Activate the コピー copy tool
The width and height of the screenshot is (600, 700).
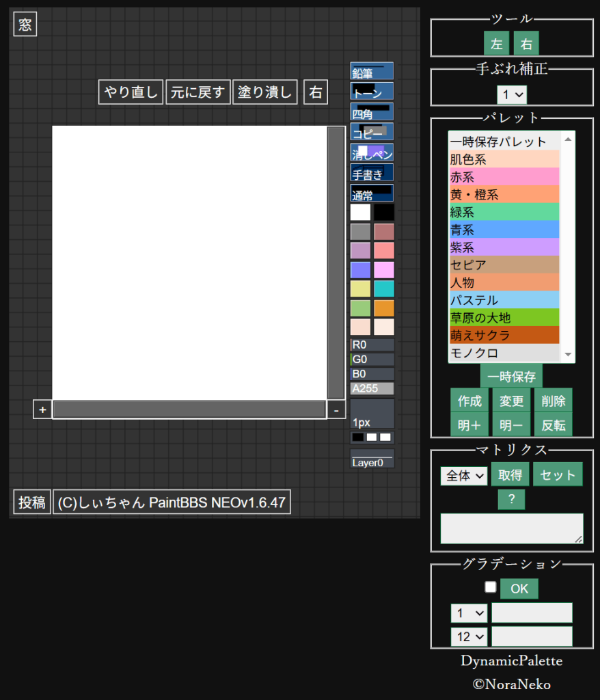pos(372,133)
